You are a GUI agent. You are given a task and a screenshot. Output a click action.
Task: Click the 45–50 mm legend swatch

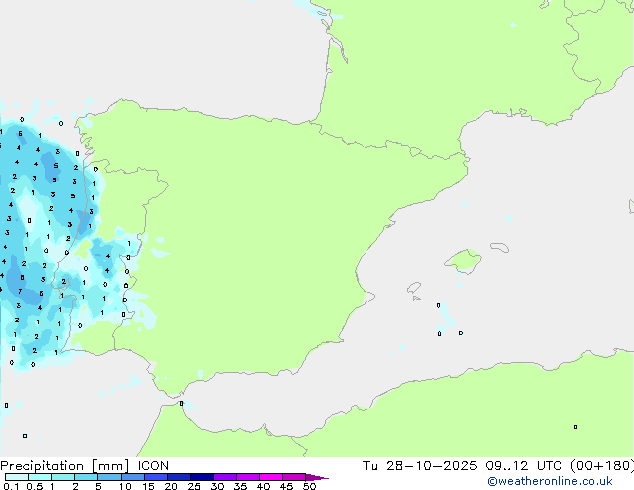tap(294, 477)
